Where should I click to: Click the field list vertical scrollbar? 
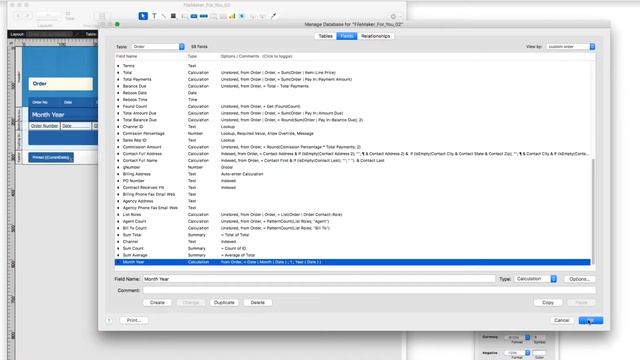593,211
